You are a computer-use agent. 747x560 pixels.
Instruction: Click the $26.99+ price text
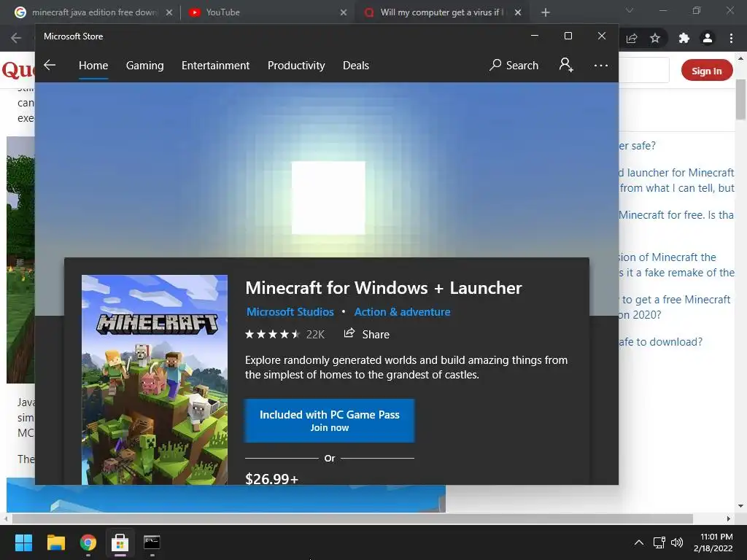click(271, 478)
